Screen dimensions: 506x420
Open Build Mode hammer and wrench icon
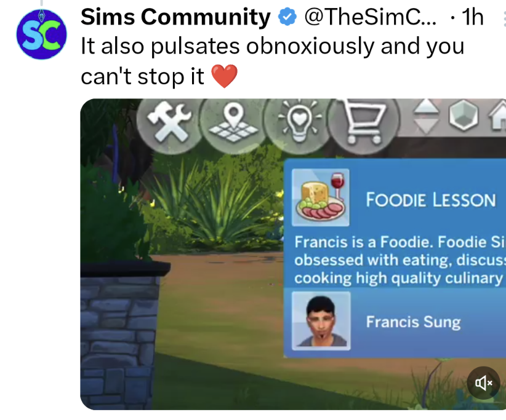pyautogui.click(x=169, y=122)
